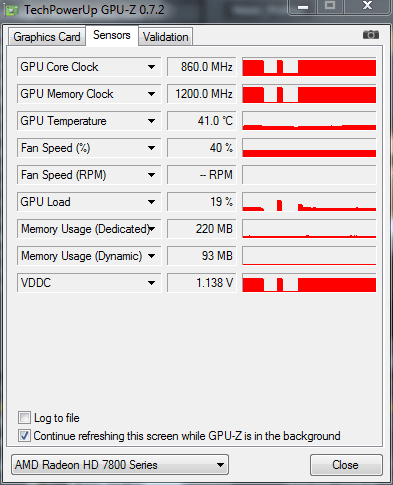Expand the VDDC sensor dropdown
Viewport: 393px width, 485px height.
click(x=152, y=283)
